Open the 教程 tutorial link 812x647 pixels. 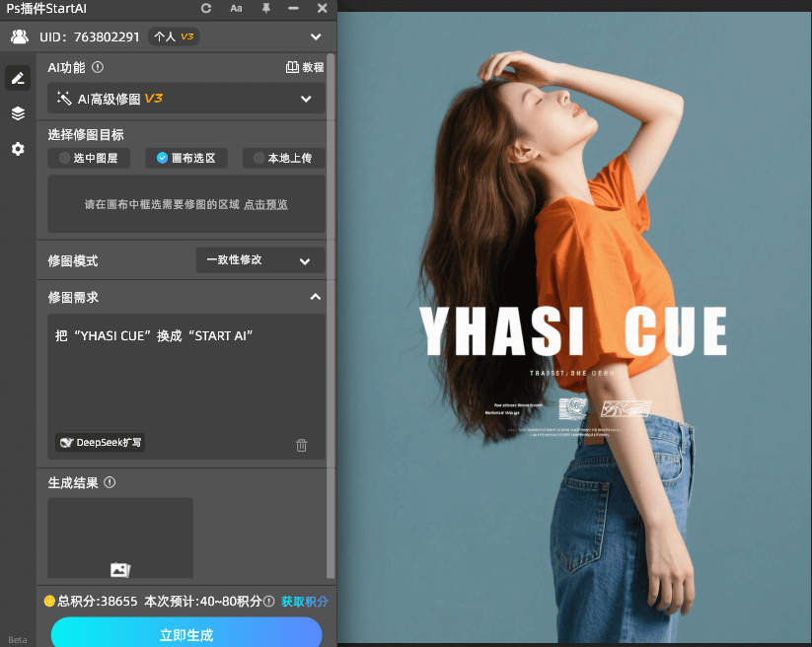[305, 68]
